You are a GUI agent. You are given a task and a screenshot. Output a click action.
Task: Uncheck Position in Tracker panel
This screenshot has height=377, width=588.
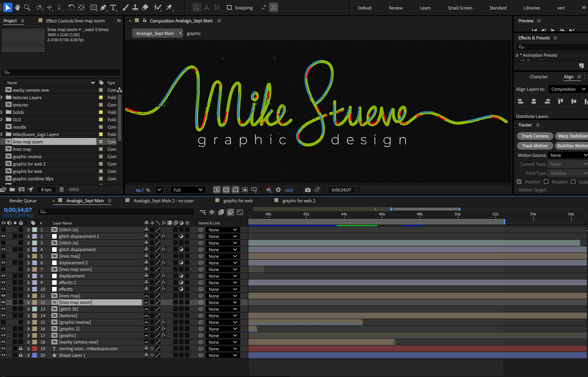pyautogui.click(x=519, y=182)
